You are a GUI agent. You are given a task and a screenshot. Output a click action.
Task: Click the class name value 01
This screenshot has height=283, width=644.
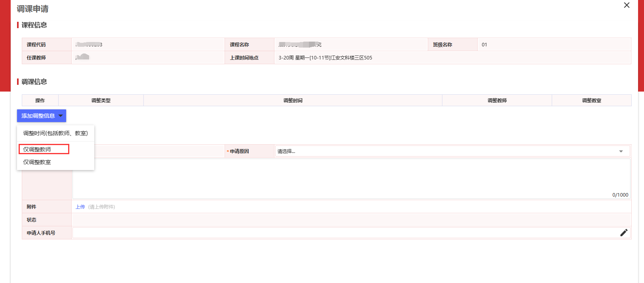pos(484,45)
